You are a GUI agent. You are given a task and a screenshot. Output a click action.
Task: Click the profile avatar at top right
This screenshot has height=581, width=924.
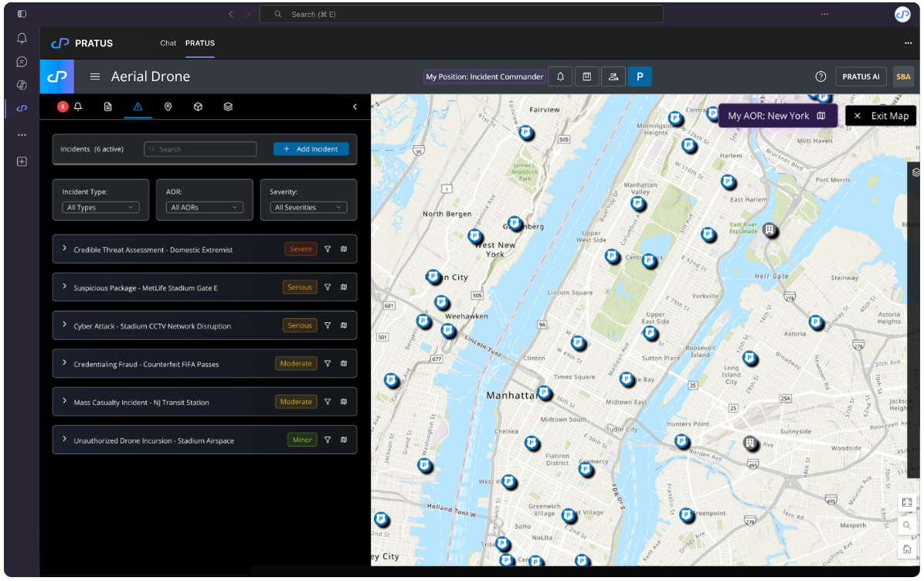903,14
